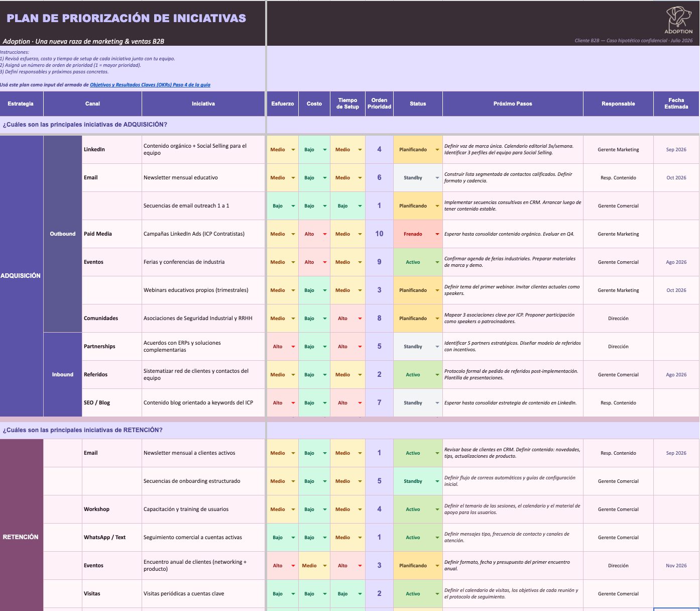Select the Comunidades channel cell
This screenshot has height=611, width=700.
pos(112,319)
